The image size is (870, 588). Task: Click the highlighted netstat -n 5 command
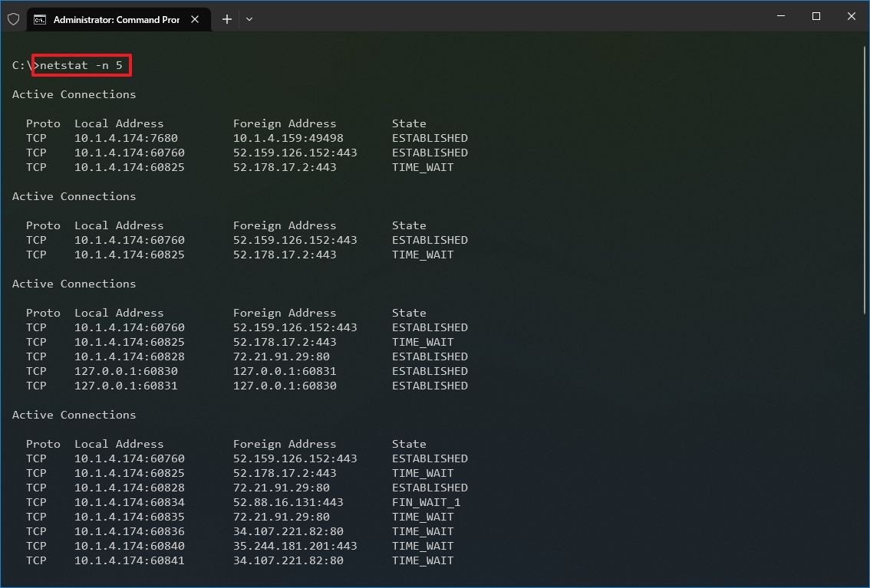coord(80,65)
